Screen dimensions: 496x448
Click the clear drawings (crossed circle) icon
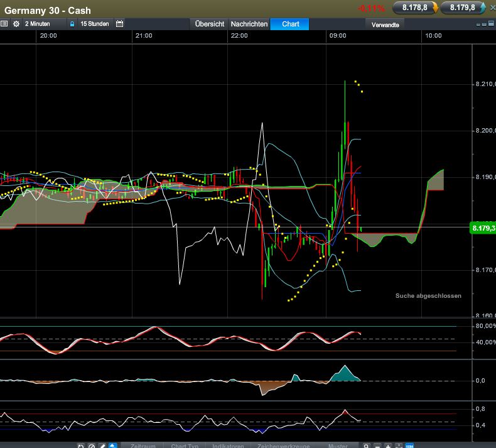[x=92, y=445]
